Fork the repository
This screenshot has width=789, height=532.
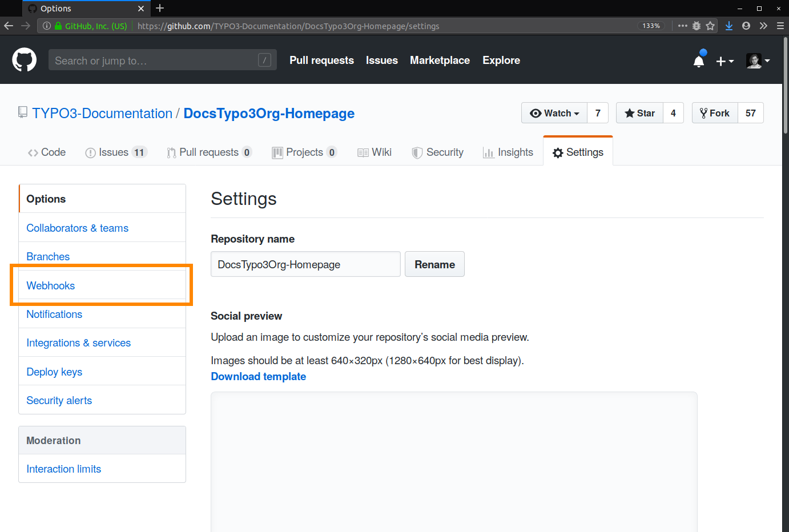point(715,113)
